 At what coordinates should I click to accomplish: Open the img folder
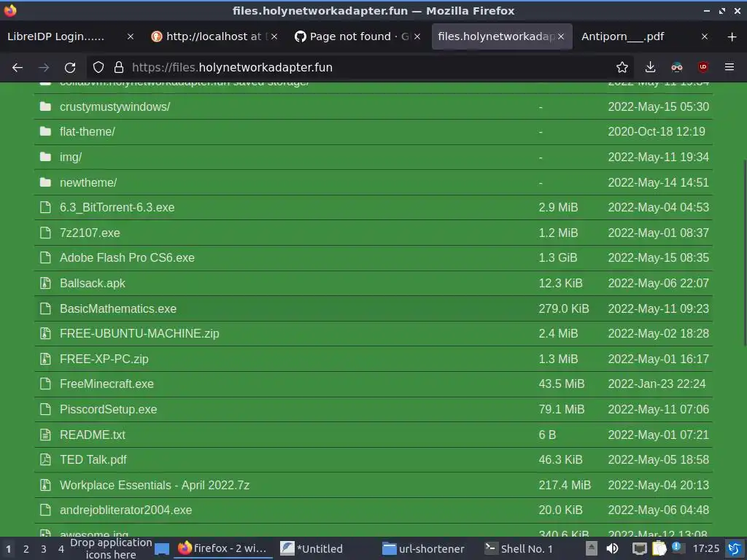(x=71, y=157)
